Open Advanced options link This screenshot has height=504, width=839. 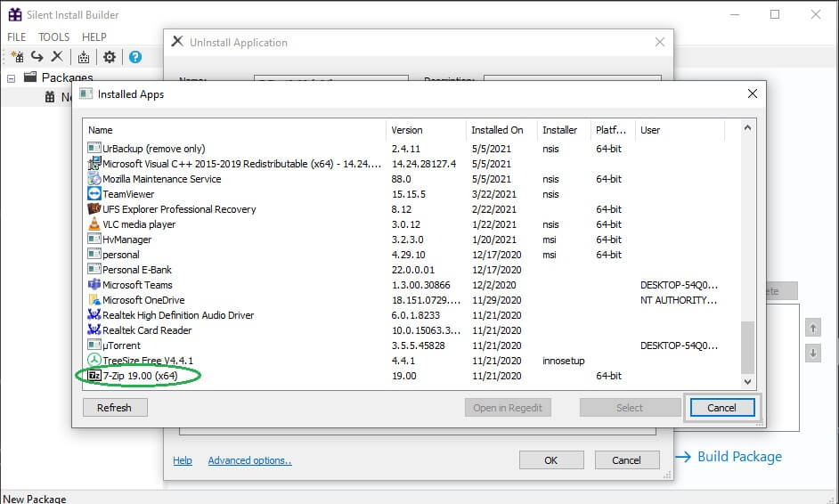250,460
